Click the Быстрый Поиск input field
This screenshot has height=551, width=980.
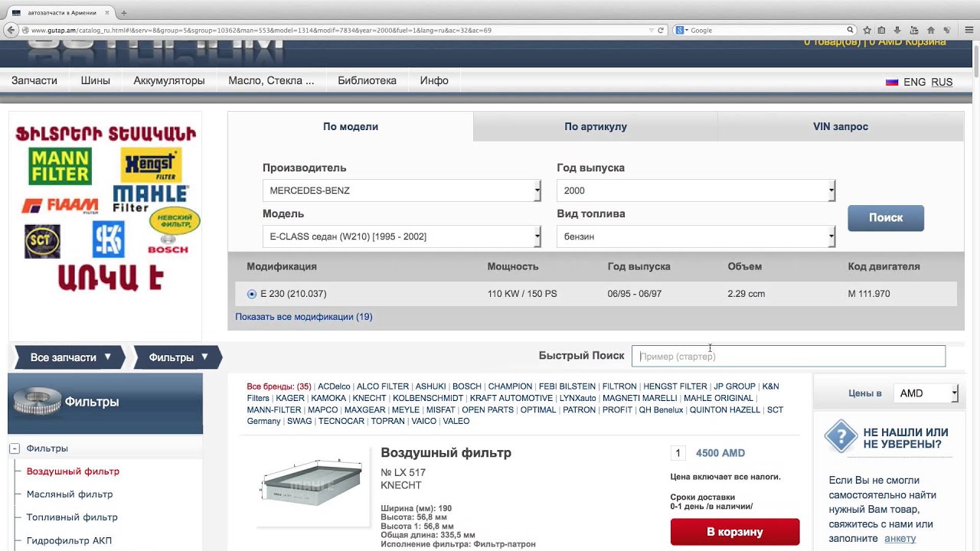(789, 356)
